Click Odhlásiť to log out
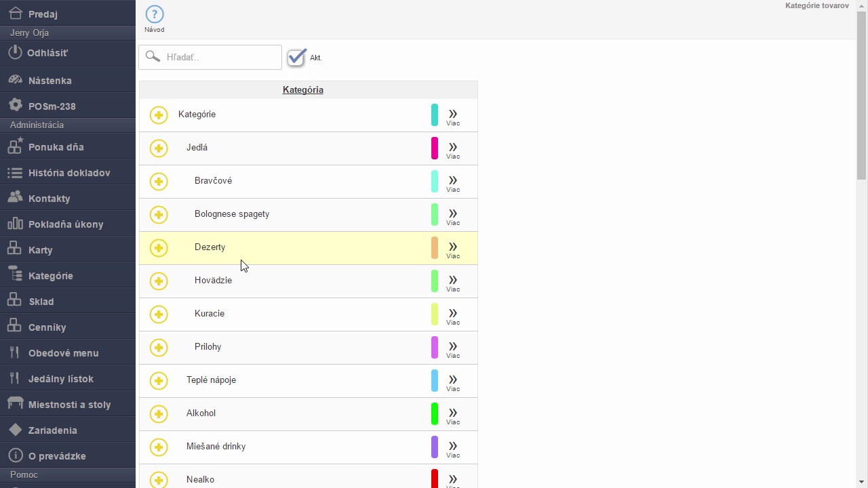The height and width of the screenshot is (488, 868). [x=68, y=53]
